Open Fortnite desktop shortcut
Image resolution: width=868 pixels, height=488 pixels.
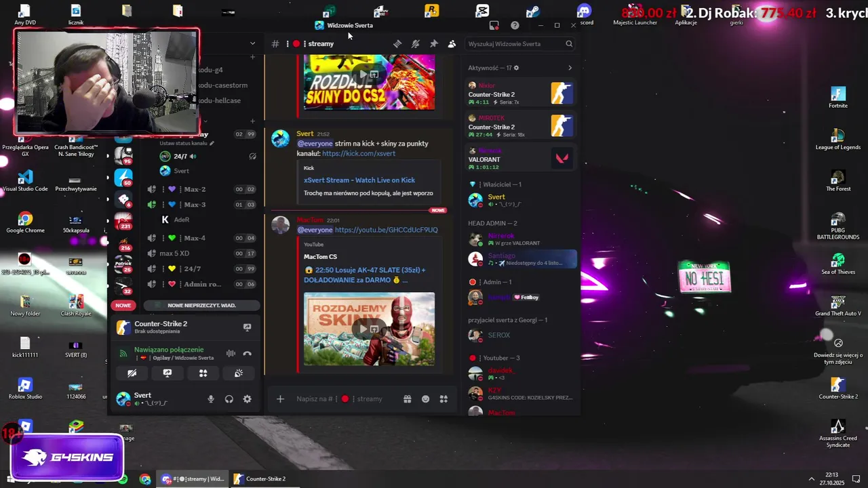pyautogui.click(x=838, y=97)
